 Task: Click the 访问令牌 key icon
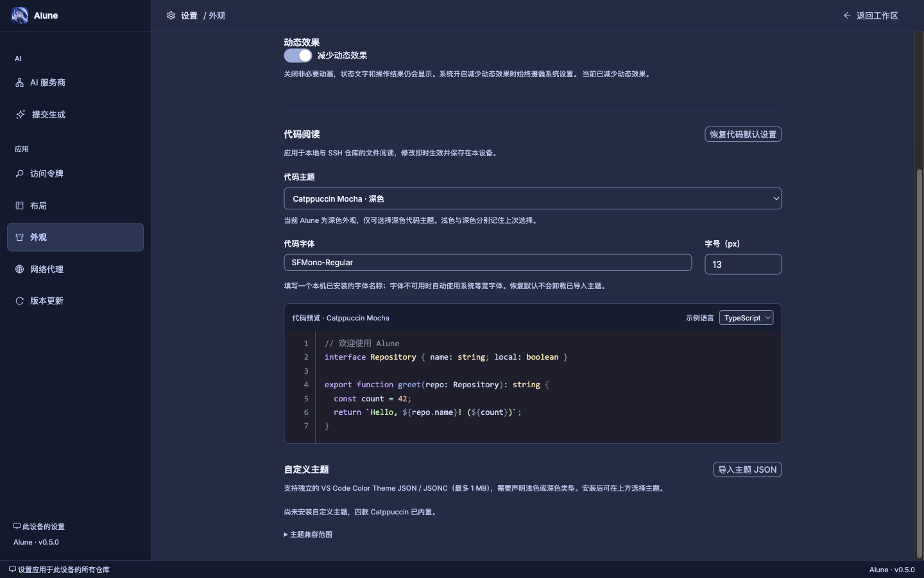coord(19,173)
